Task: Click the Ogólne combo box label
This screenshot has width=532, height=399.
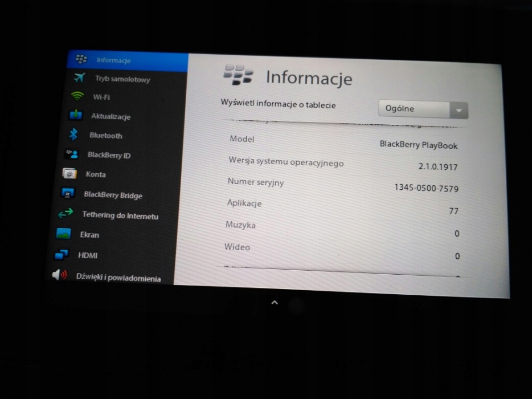Action: point(400,109)
